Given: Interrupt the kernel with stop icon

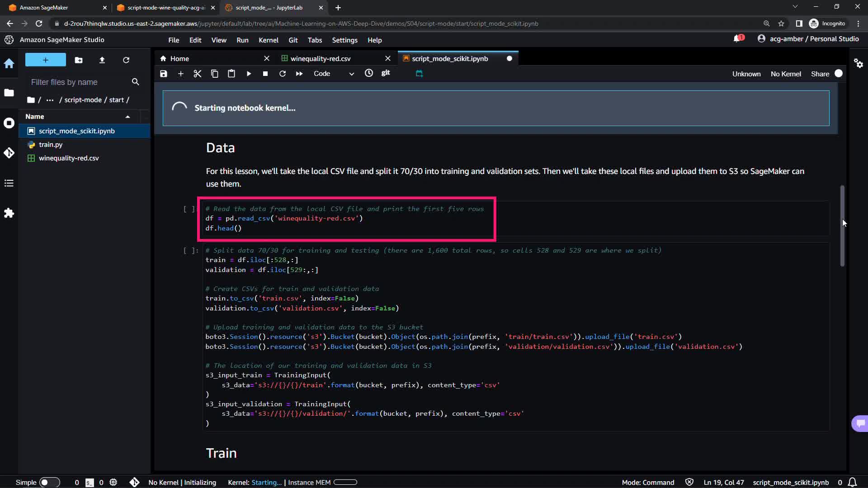Looking at the screenshot, I should 265,74.
